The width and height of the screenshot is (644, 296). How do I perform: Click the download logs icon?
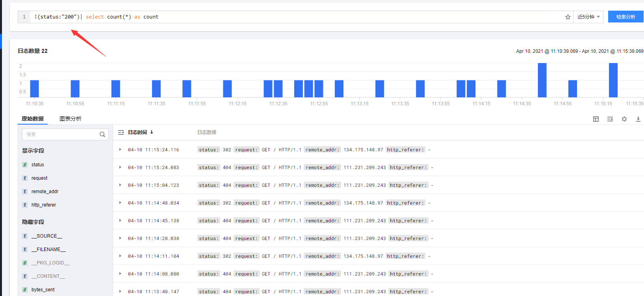click(638, 119)
